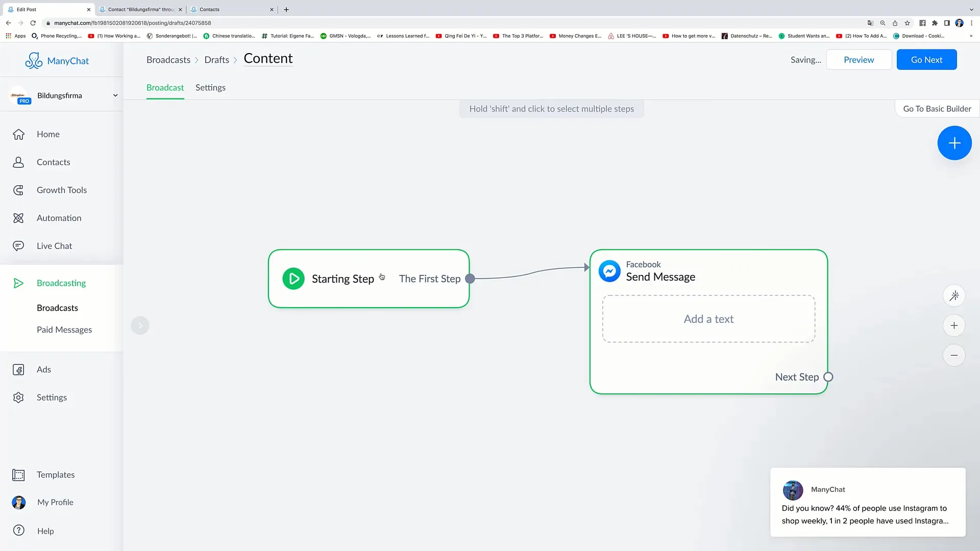Open the Money Changes bookmark
This screenshot has width=980, height=551.
pyautogui.click(x=576, y=36)
